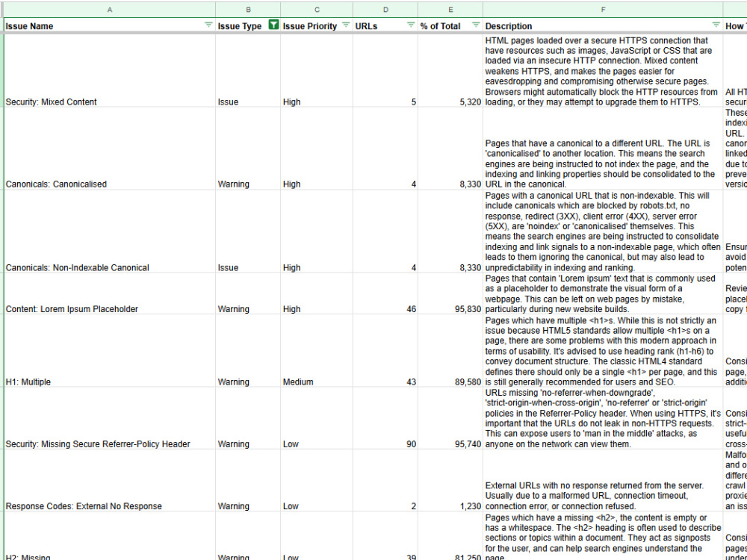This screenshot has height=560, width=747.
Task: Open the active Issue Type filter
Action: pyautogui.click(x=273, y=25)
